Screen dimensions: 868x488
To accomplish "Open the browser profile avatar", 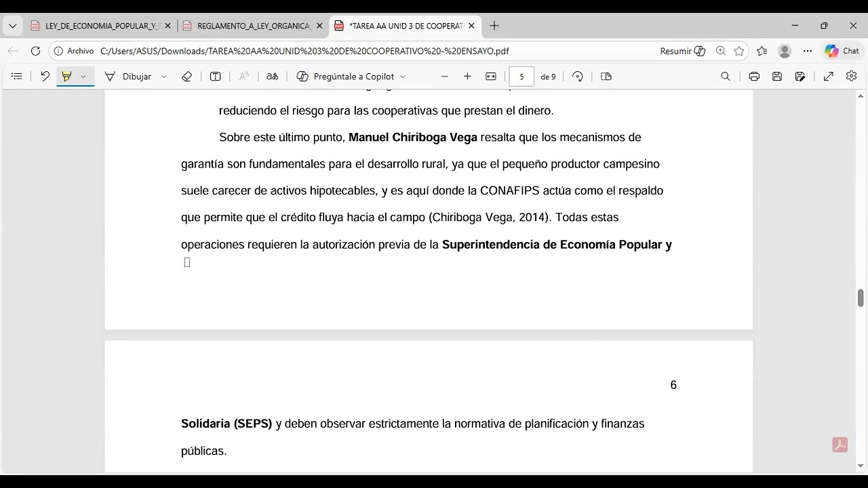I will tap(785, 51).
